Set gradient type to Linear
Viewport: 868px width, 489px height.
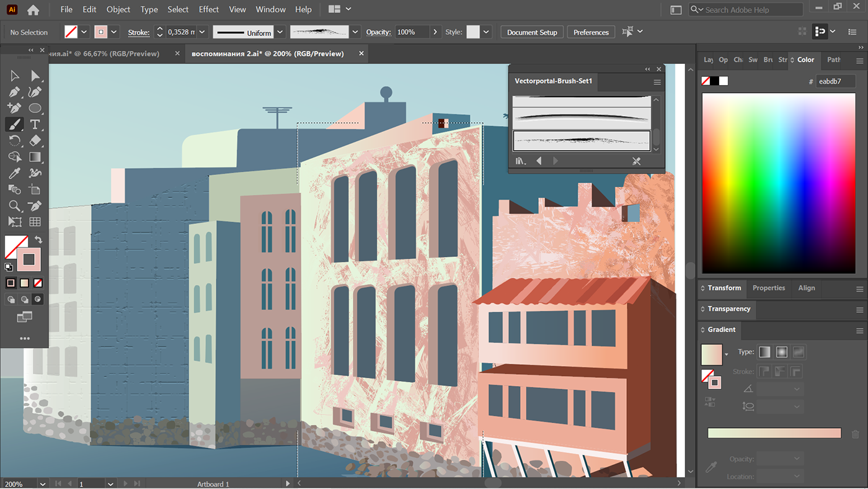(764, 352)
